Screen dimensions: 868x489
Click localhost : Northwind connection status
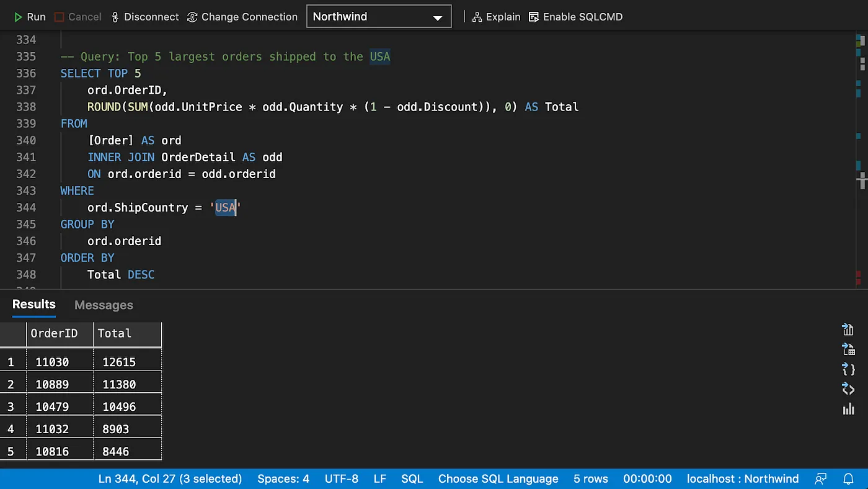click(743, 478)
